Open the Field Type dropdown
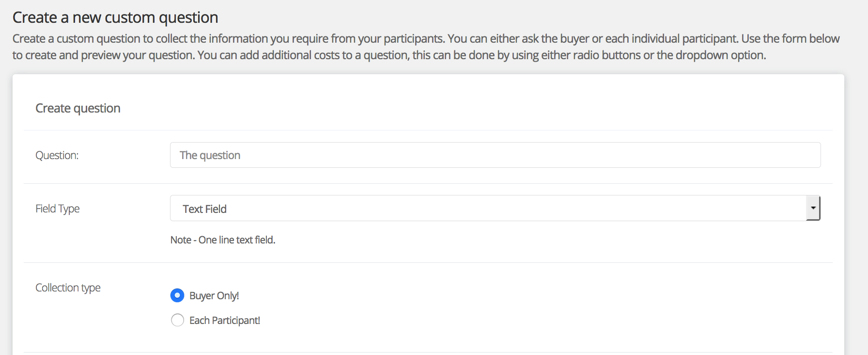Screen dimensions: 868x355 [488, 209]
